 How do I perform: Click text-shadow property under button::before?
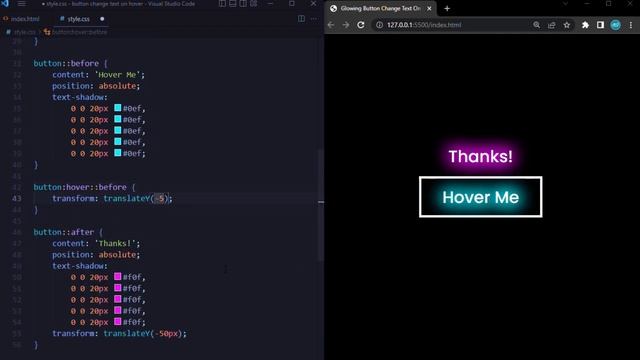[x=80, y=97]
